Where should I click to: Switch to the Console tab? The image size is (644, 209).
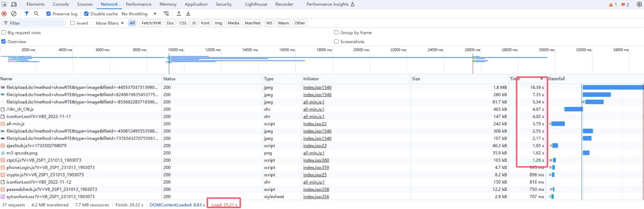pyautogui.click(x=61, y=4)
